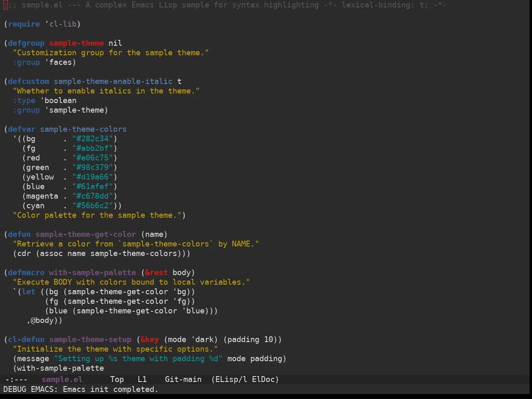
Task: Click the sample-theme-colors name after defvar
Action: (x=83, y=129)
